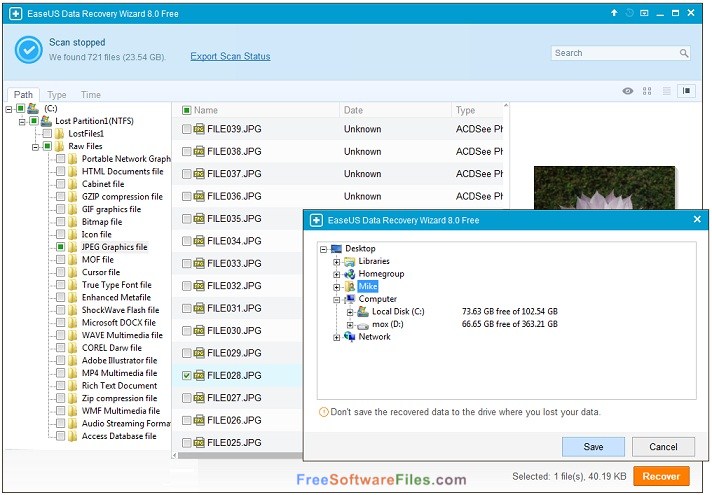This screenshot has width=712, height=495.
Task: Select the FILE036.JPG row name
Action: [234, 196]
